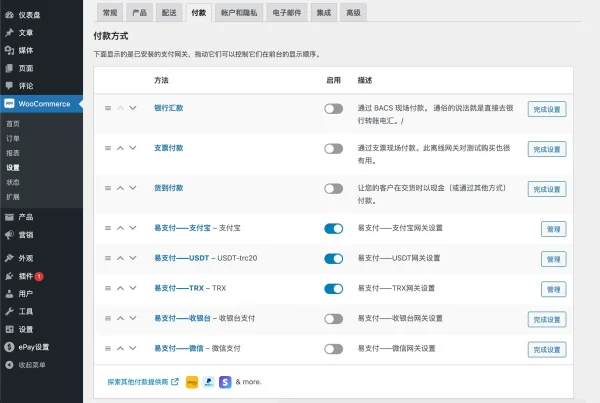Move 支票付款 up with the chevron

[x=121, y=148]
